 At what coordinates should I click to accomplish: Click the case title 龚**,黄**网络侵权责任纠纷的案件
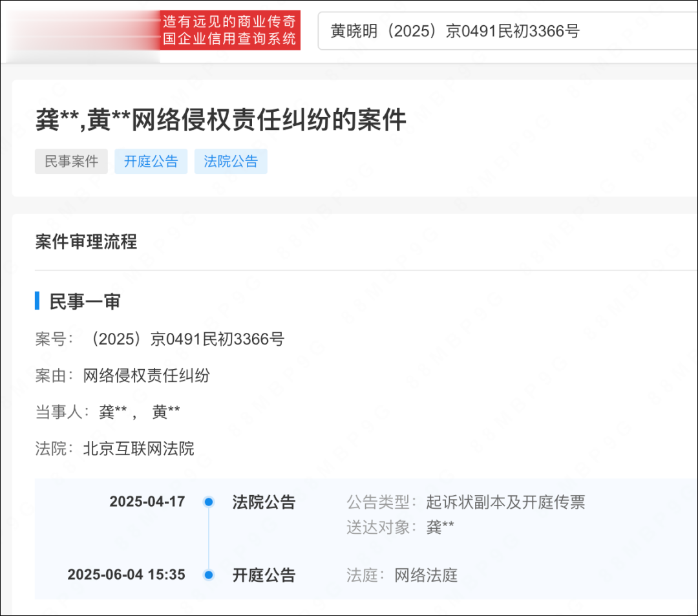click(x=221, y=120)
